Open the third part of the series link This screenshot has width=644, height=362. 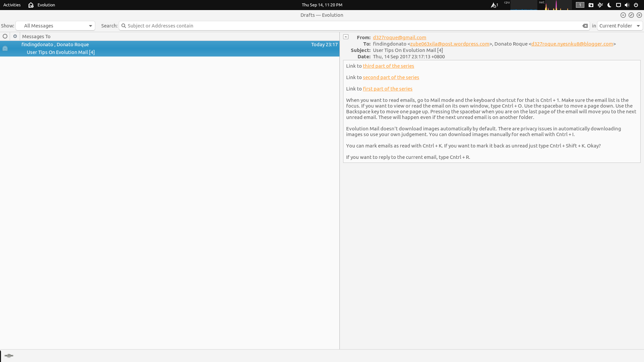point(388,66)
